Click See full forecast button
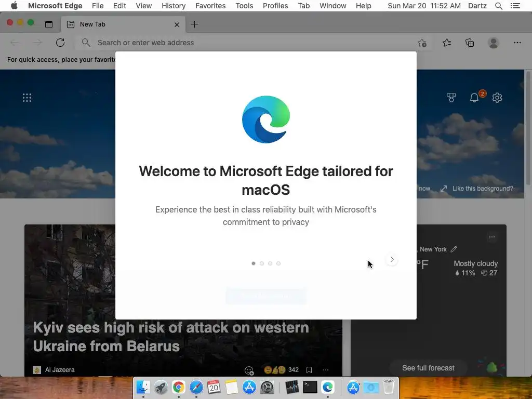Viewport: 532px width, 399px height. tap(428, 368)
